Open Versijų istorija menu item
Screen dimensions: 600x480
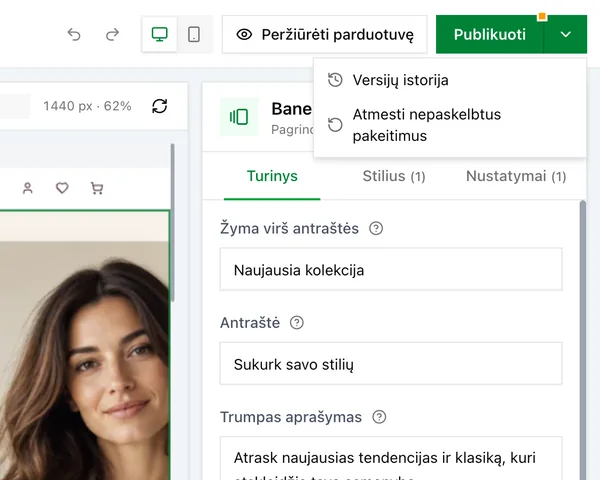pyautogui.click(x=450, y=80)
